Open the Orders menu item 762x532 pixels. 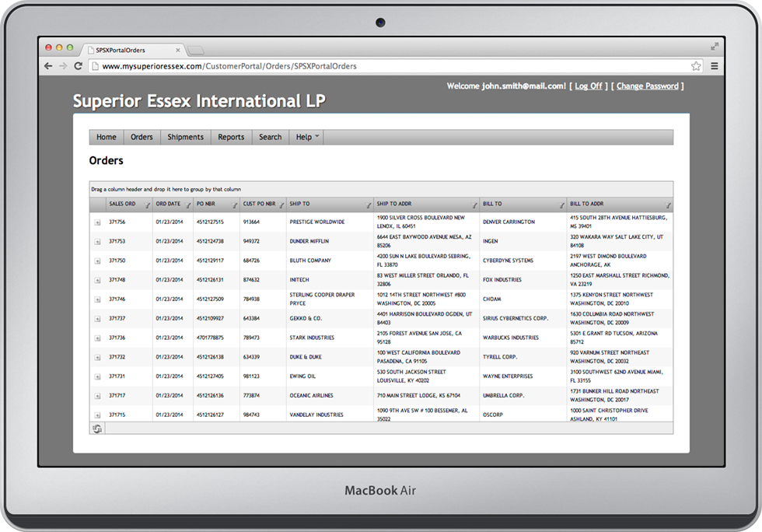coord(142,137)
